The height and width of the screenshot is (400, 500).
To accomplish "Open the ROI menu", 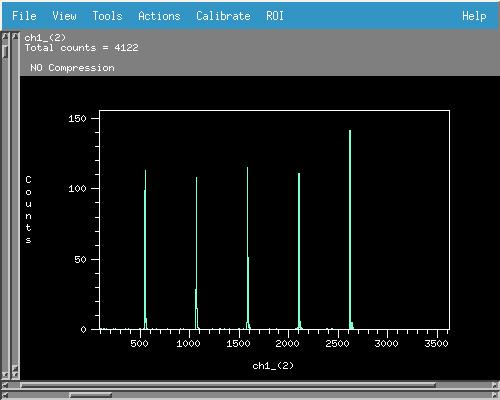I will tap(275, 16).
